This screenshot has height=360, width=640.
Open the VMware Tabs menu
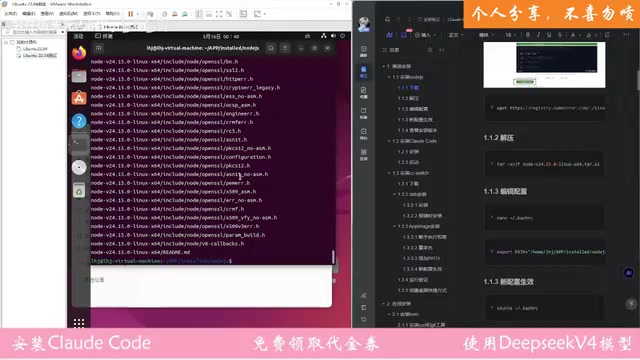click(91, 14)
